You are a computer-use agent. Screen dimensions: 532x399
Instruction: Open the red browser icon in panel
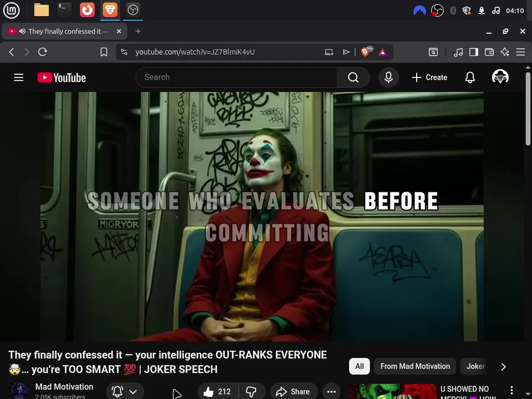[87, 10]
